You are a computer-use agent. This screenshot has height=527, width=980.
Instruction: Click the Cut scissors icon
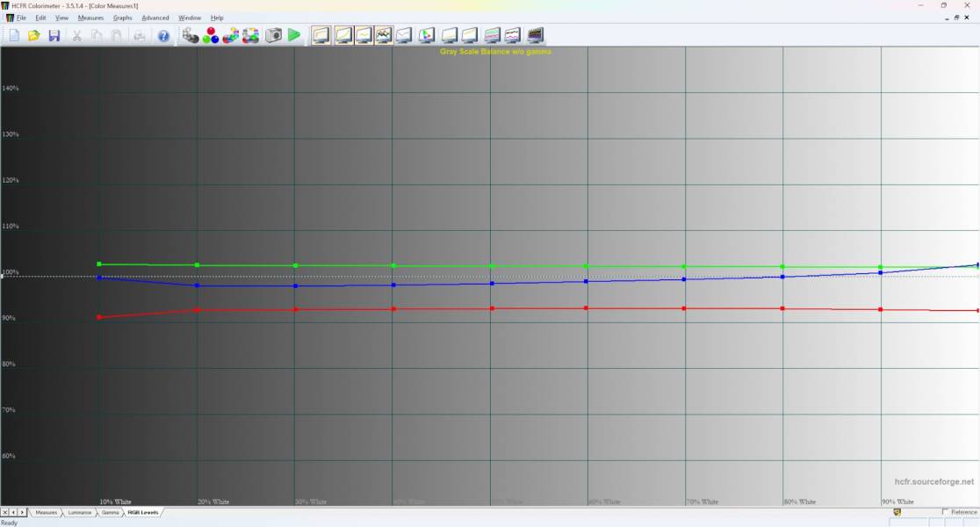coord(77,36)
